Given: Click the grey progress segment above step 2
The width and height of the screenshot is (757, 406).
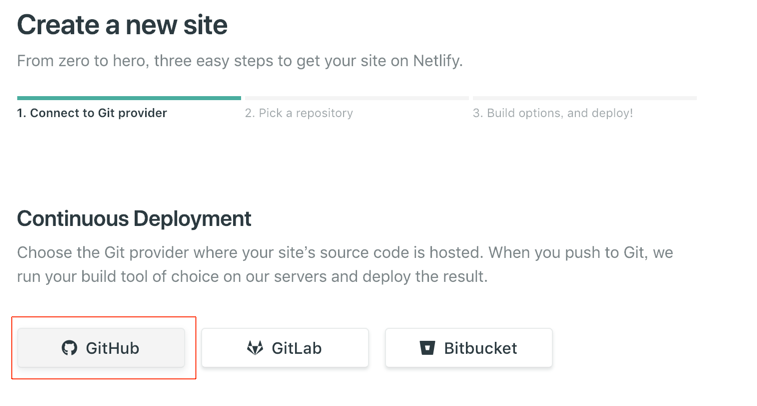Looking at the screenshot, I should 356,98.
